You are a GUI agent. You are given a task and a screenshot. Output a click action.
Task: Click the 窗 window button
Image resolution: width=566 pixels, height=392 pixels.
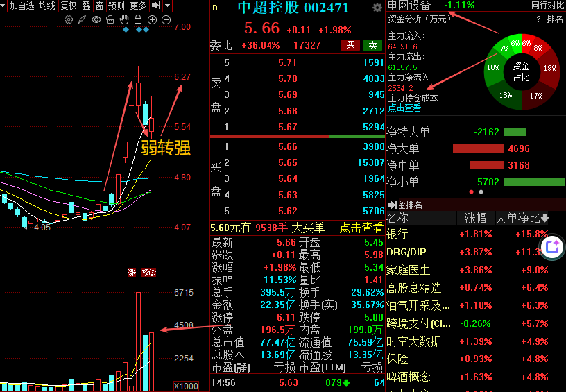(x=99, y=6)
